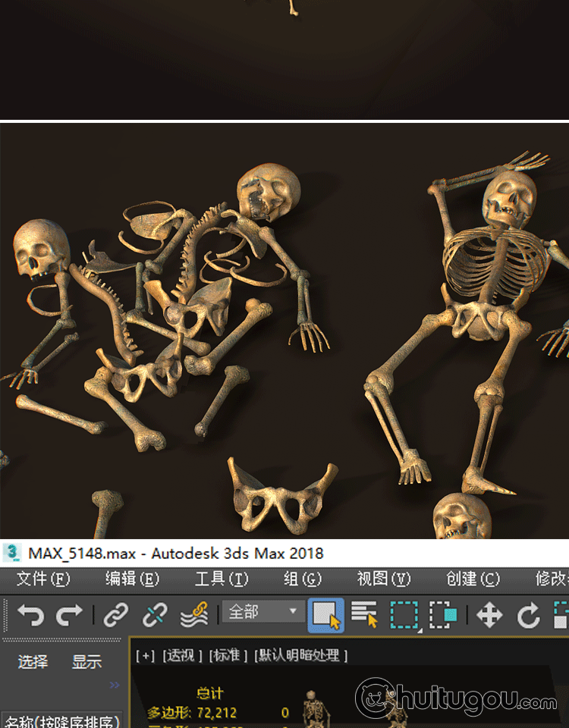Activate the Select and Move tool
This screenshot has width=569, height=728.
(489, 614)
